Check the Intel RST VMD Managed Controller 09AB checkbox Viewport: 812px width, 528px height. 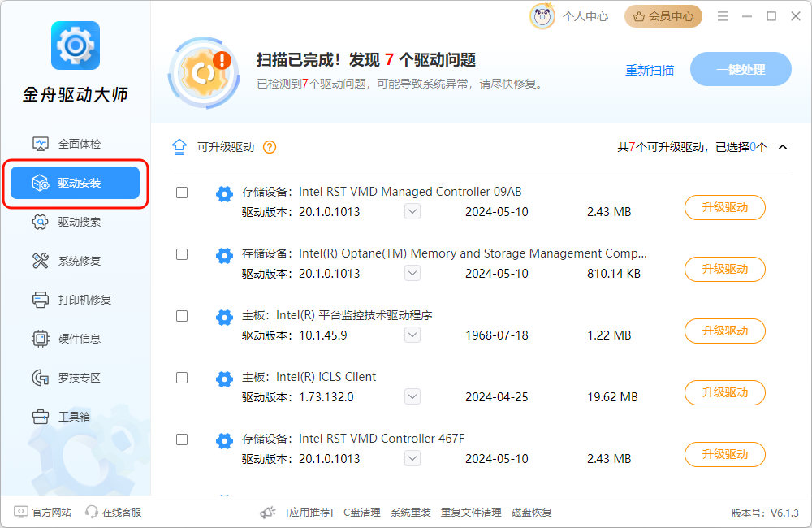point(182,193)
